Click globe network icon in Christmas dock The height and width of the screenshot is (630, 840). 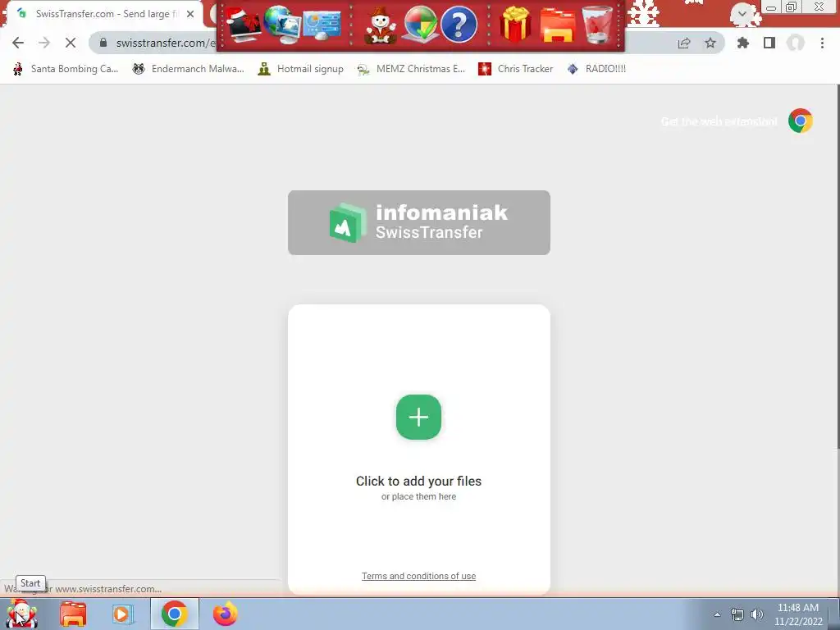282,25
